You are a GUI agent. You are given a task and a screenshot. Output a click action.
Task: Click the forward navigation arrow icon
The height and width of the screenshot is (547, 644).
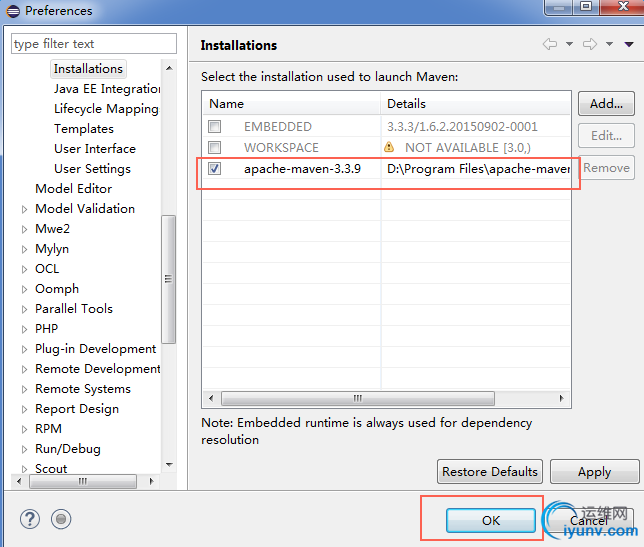pyautogui.click(x=590, y=44)
